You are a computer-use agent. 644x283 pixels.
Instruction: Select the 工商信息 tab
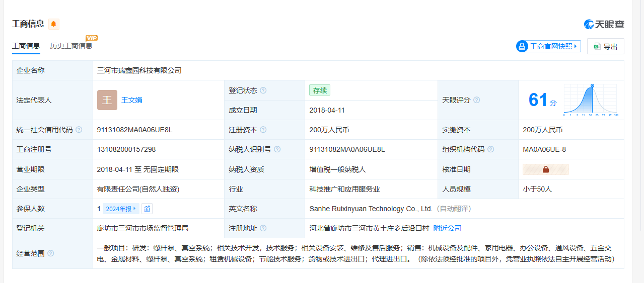click(x=26, y=46)
